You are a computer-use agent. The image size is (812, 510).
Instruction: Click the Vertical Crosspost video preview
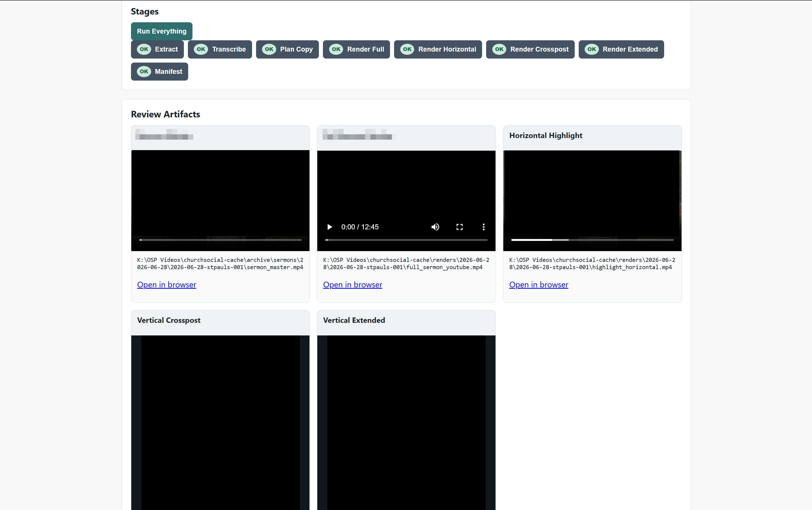tap(220, 422)
